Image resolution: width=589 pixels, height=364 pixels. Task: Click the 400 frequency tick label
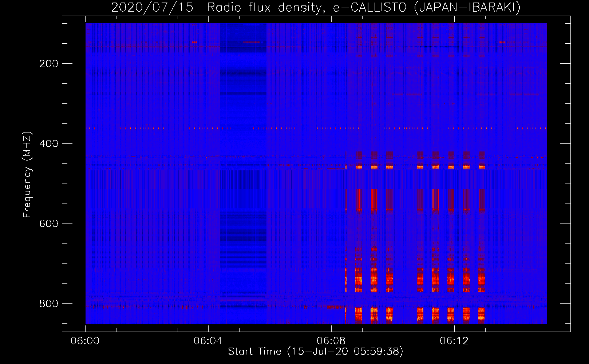click(x=48, y=144)
